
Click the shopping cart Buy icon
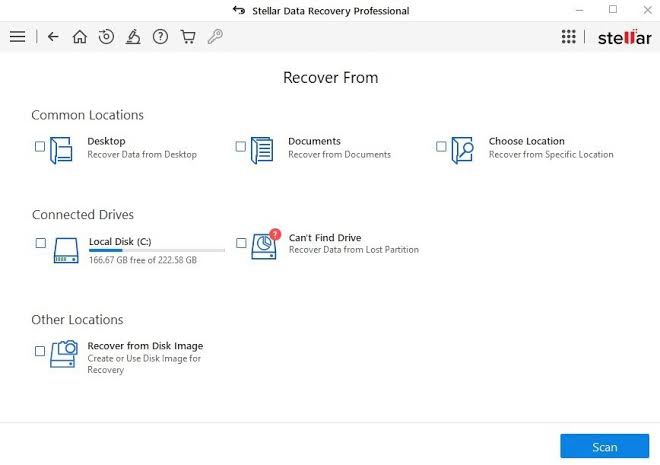(x=187, y=37)
